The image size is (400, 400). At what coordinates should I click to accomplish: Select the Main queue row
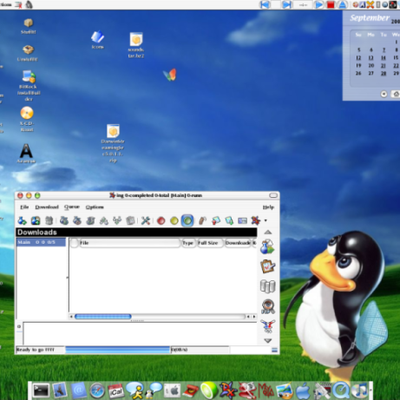pyautogui.click(x=41, y=242)
